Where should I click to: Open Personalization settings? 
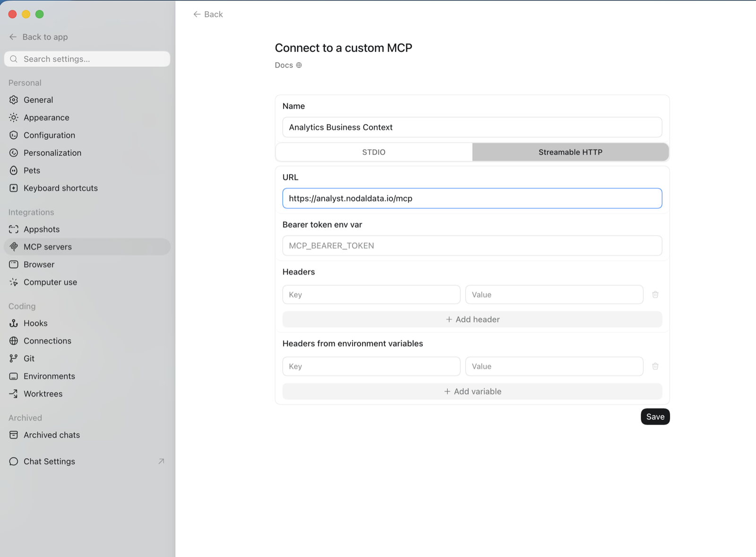[x=87, y=153]
